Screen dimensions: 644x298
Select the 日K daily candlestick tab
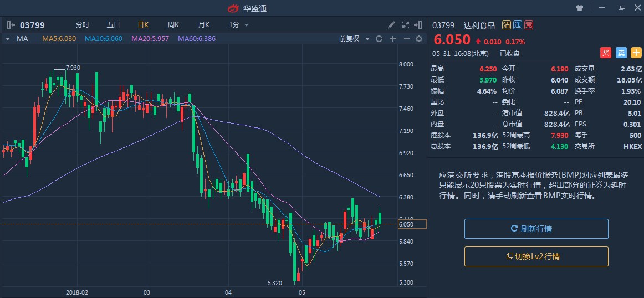click(x=144, y=25)
